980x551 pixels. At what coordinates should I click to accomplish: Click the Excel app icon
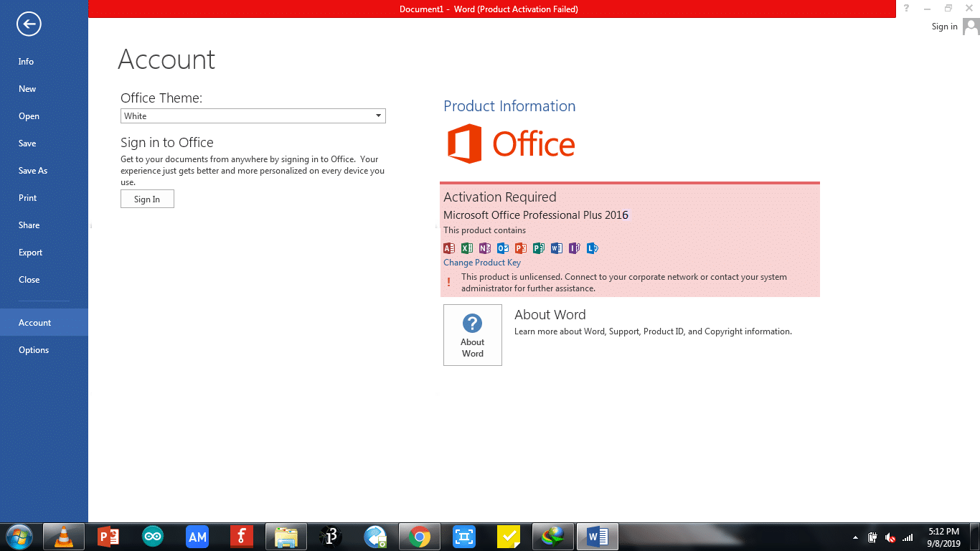[467, 248]
